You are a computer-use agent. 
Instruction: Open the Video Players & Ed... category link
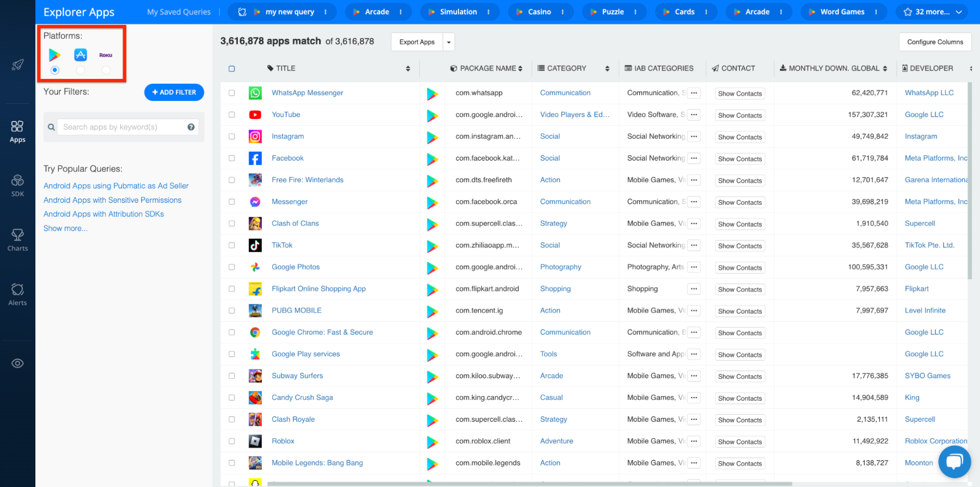coord(575,115)
